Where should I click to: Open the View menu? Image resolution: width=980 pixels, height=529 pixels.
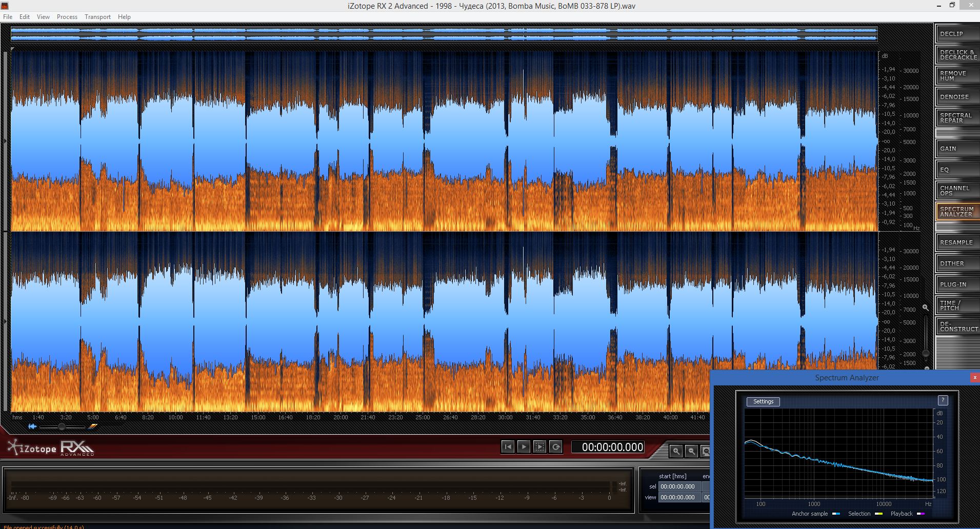[x=43, y=17]
